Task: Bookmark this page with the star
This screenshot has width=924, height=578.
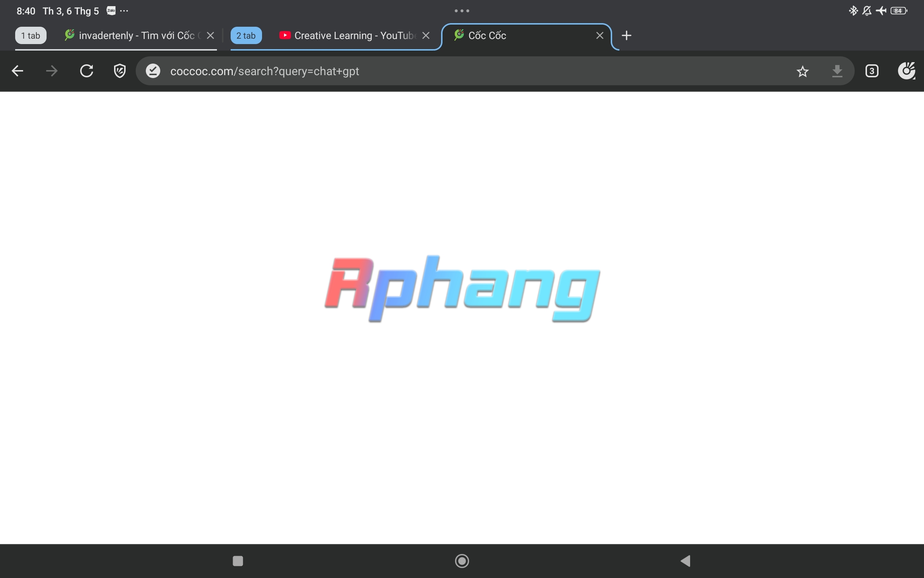Action: (803, 71)
